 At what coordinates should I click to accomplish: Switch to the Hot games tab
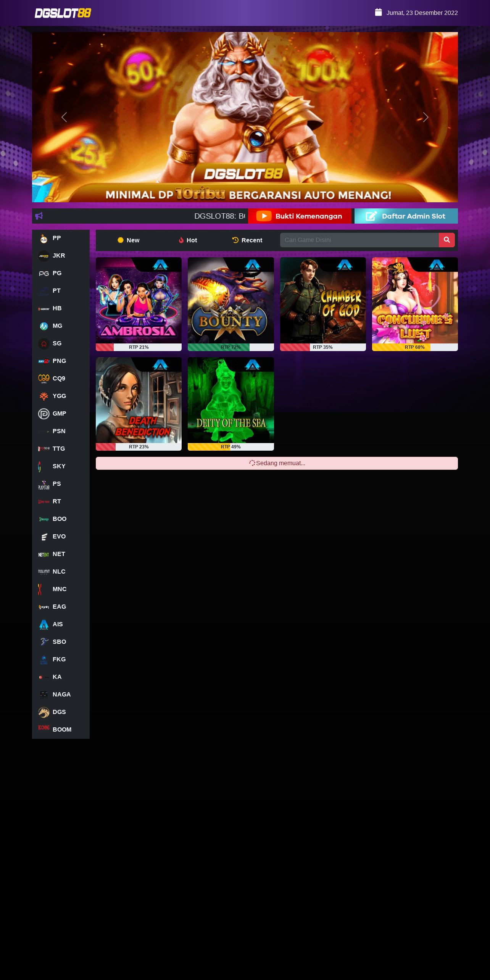[x=188, y=240]
